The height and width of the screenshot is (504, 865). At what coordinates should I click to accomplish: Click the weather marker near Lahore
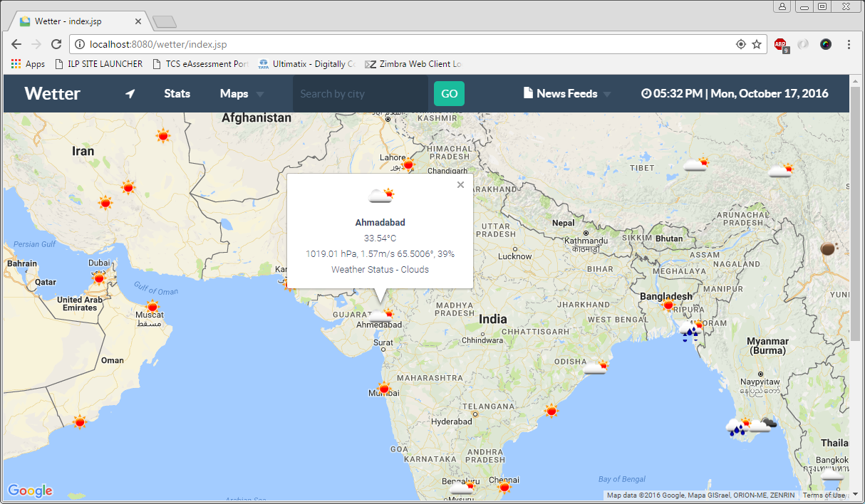coord(408,164)
